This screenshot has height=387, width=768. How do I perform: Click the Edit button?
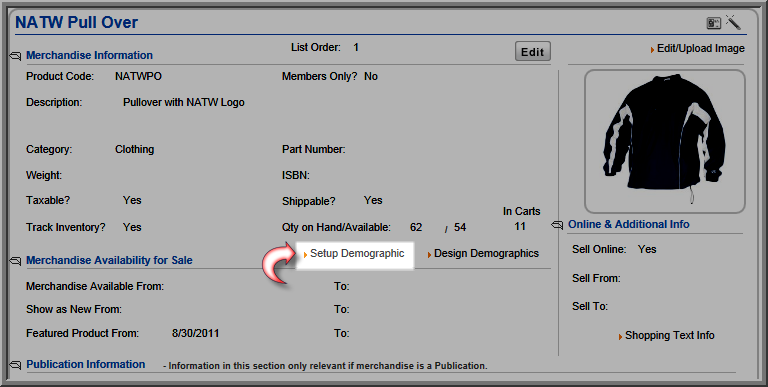pos(533,51)
